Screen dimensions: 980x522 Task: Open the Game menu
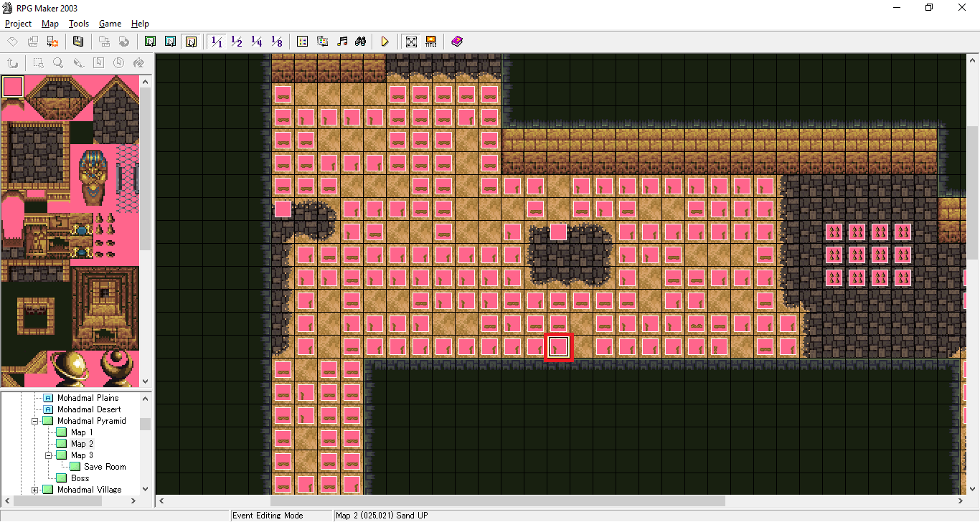click(x=110, y=24)
